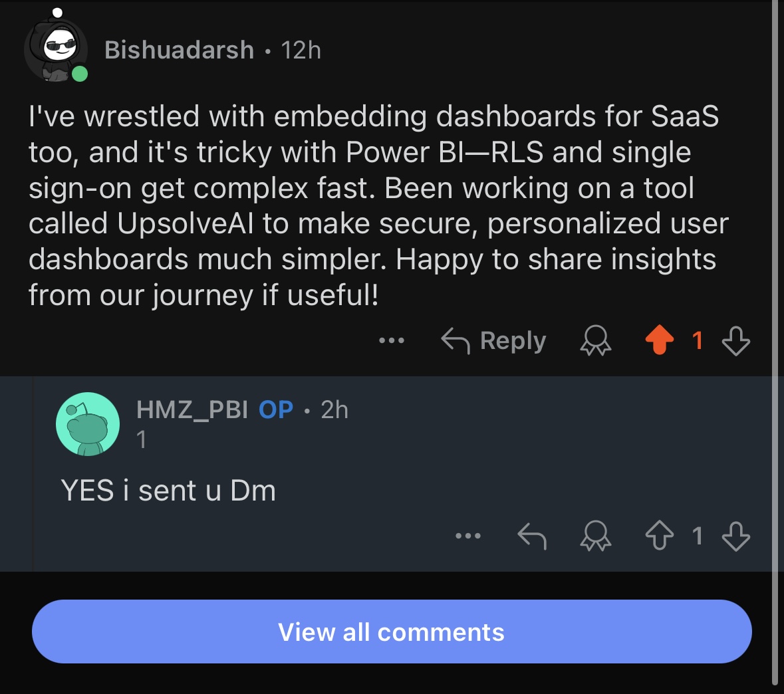This screenshot has height=694, width=784.
Task: Upvote the 'YES i sent u Dm' reply
Action: pyautogui.click(x=660, y=536)
